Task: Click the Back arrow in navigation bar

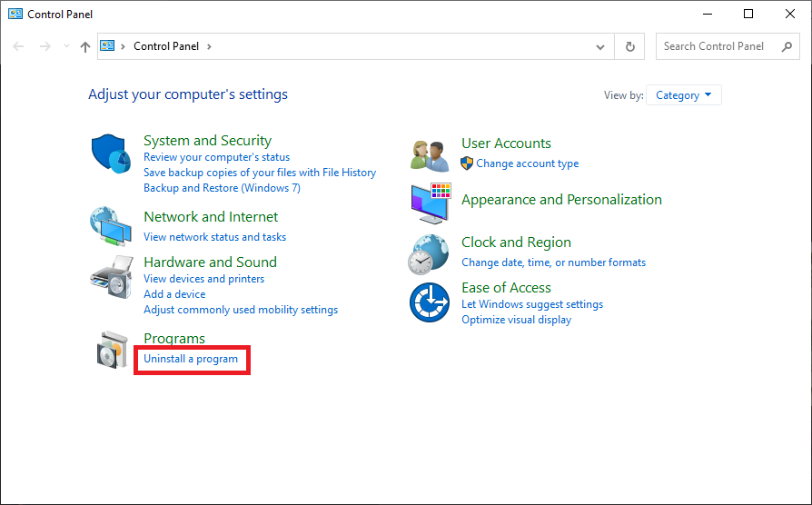Action: 19,46
